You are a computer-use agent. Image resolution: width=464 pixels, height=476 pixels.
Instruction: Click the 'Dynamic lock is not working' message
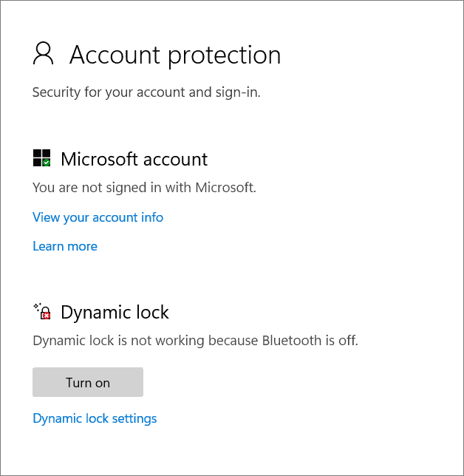[195, 341]
